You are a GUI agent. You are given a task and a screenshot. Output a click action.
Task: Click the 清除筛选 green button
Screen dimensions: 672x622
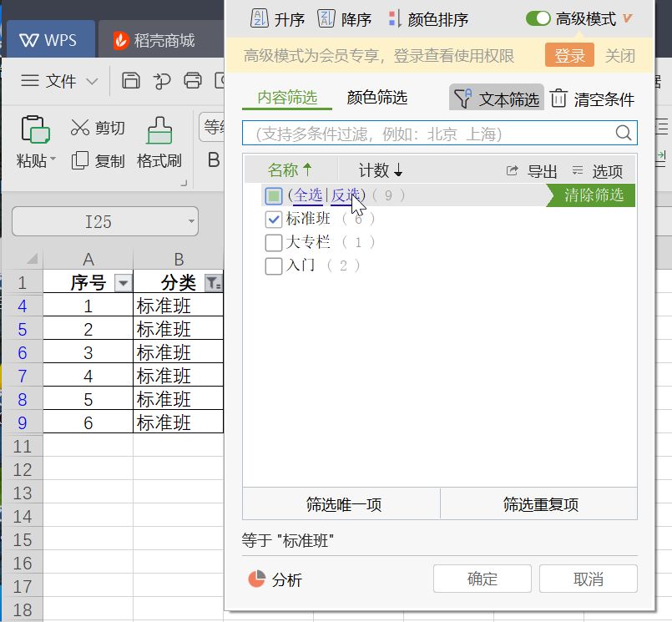coord(591,195)
